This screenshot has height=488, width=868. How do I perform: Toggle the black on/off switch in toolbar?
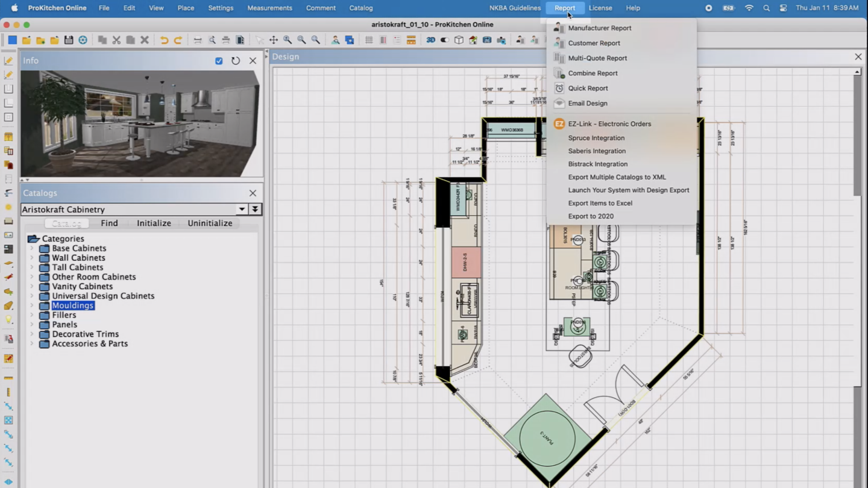[444, 40]
